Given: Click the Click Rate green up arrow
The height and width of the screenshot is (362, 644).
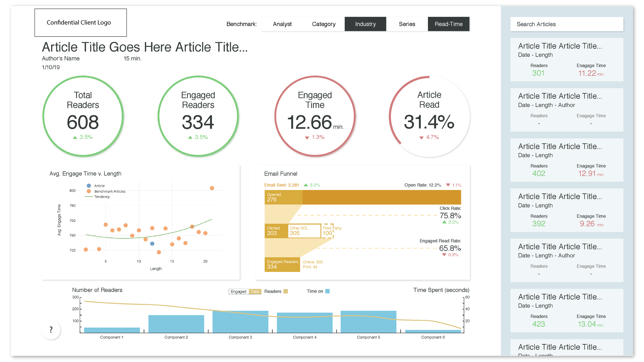Looking at the screenshot, I should pyautogui.click(x=444, y=222).
